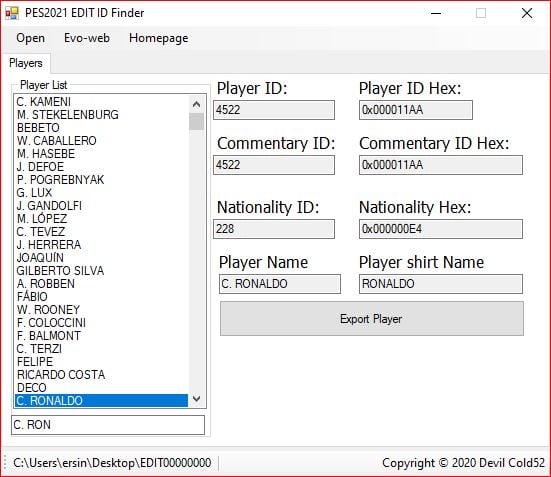Close the EDIT ID Finder window
Screen dimensions: 551x477
click(527, 13)
